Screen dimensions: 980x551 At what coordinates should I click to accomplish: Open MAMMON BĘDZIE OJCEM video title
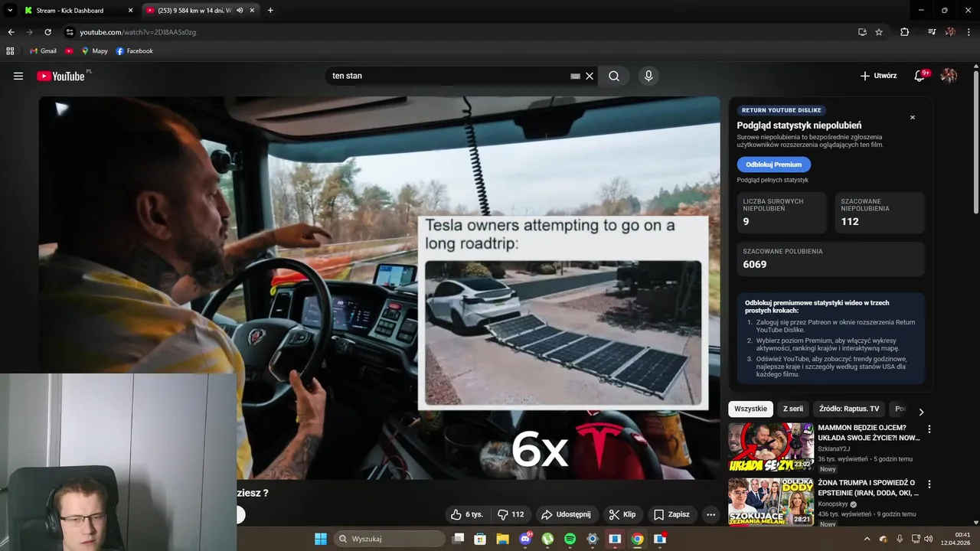[x=869, y=433]
